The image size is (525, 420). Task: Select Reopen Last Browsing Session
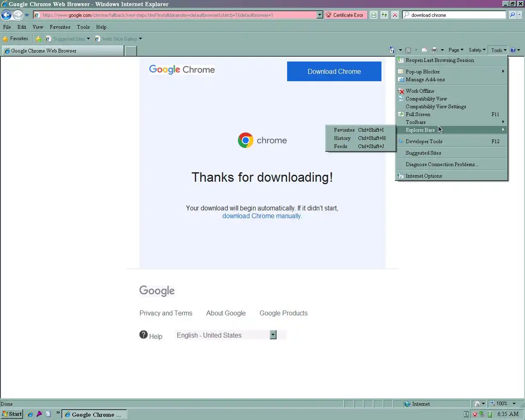click(452, 60)
